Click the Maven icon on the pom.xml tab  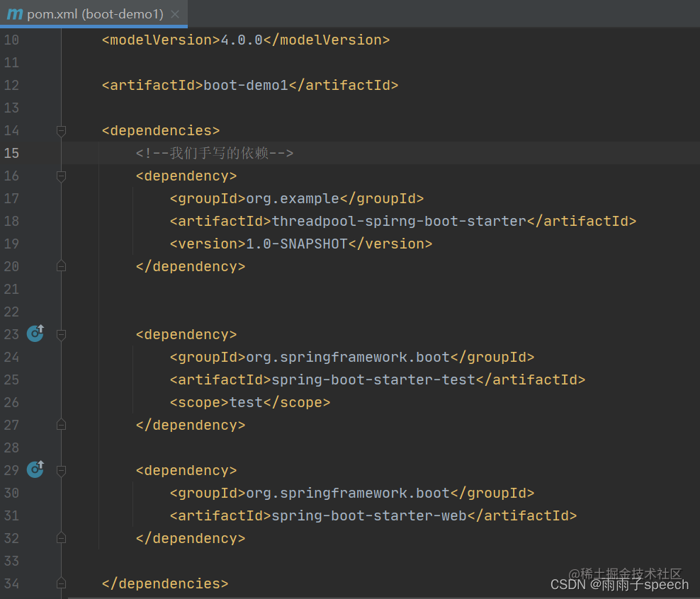pos(15,14)
